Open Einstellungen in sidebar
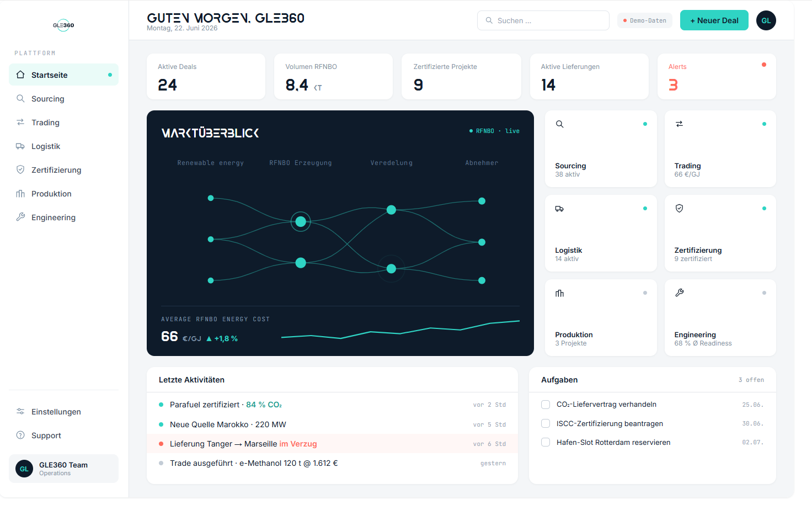The width and height of the screenshot is (812, 510). click(63, 411)
